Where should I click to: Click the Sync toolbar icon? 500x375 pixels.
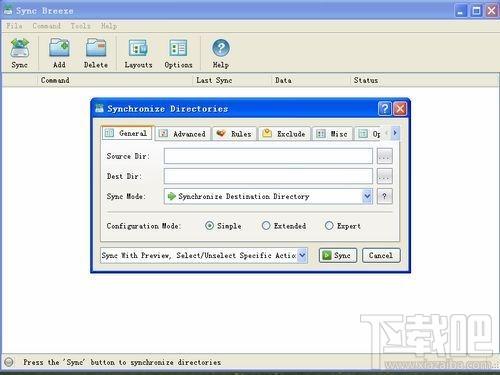[x=20, y=48]
